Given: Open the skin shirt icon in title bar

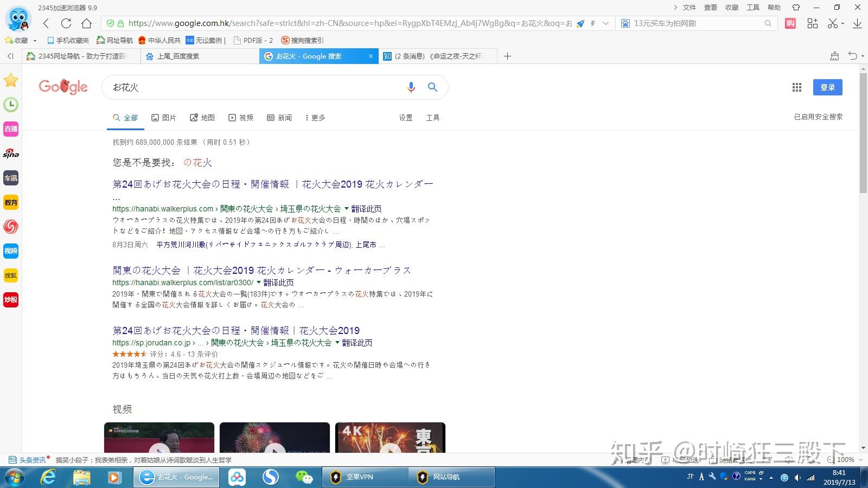Looking at the screenshot, I should [x=796, y=7].
